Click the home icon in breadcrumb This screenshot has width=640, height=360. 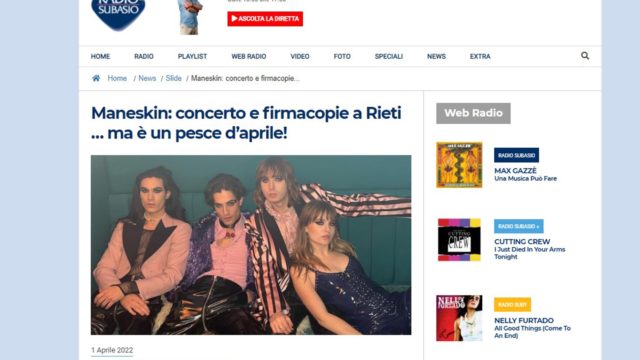[x=96, y=78]
